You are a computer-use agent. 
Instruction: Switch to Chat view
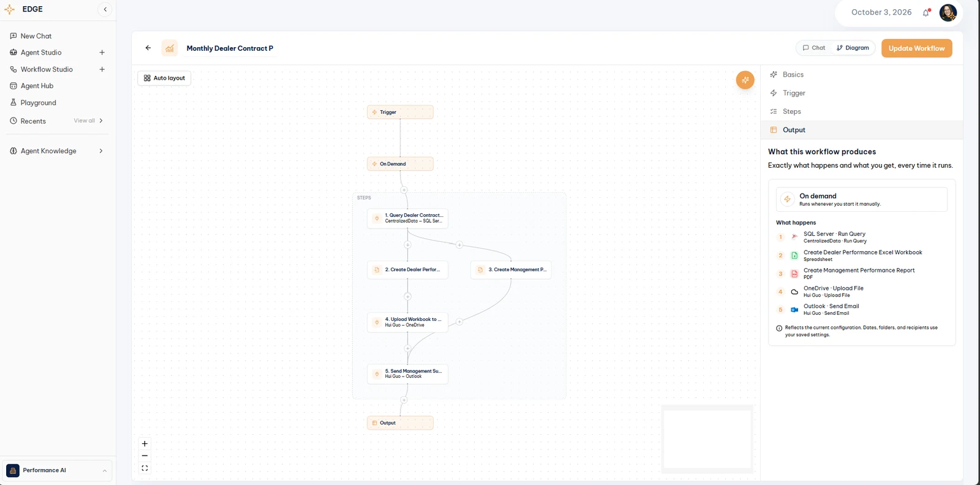(x=814, y=48)
